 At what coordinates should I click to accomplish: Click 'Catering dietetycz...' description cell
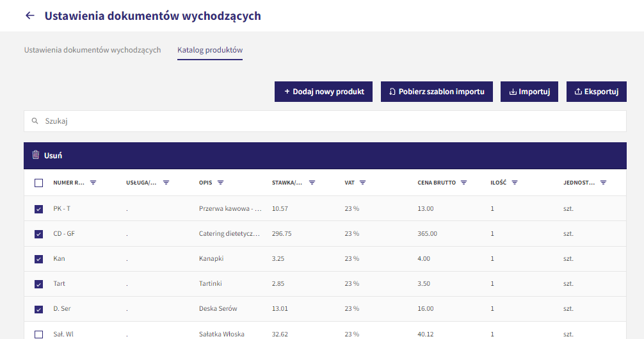(x=230, y=233)
